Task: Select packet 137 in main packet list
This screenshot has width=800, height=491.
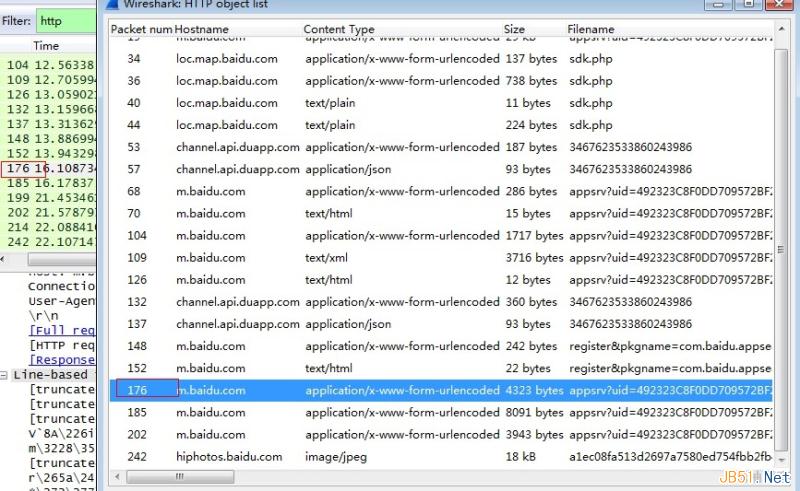Action: 48,124
